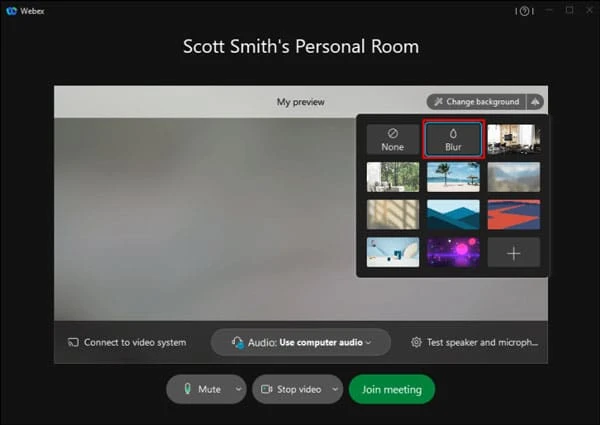Click the green Join meeting button
This screenshot has width=600, height=425.
click(x=392, y=389)
